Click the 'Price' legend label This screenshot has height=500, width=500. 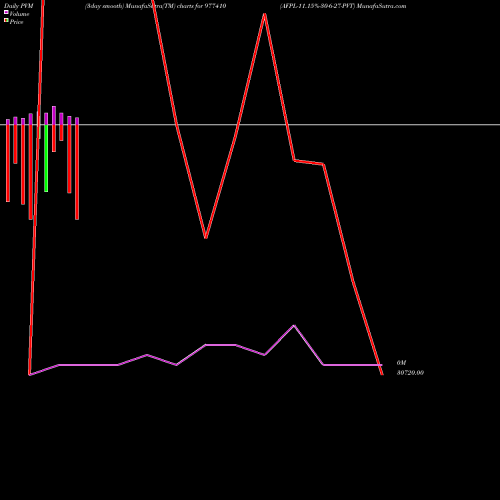[16, 22]
